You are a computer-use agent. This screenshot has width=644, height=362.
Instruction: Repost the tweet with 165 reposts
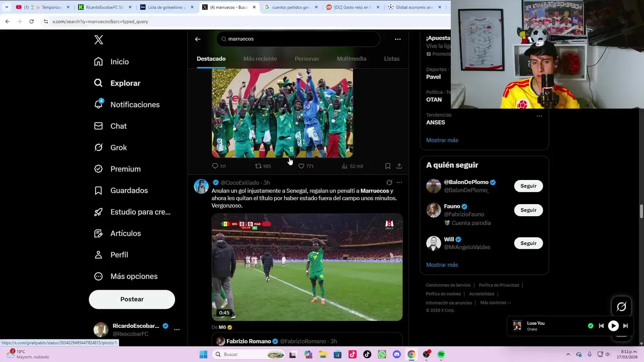[263, 166]
